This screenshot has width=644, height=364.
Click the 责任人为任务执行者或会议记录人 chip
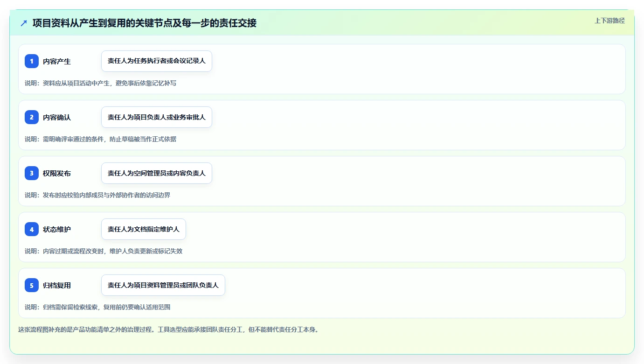[157, 61]
